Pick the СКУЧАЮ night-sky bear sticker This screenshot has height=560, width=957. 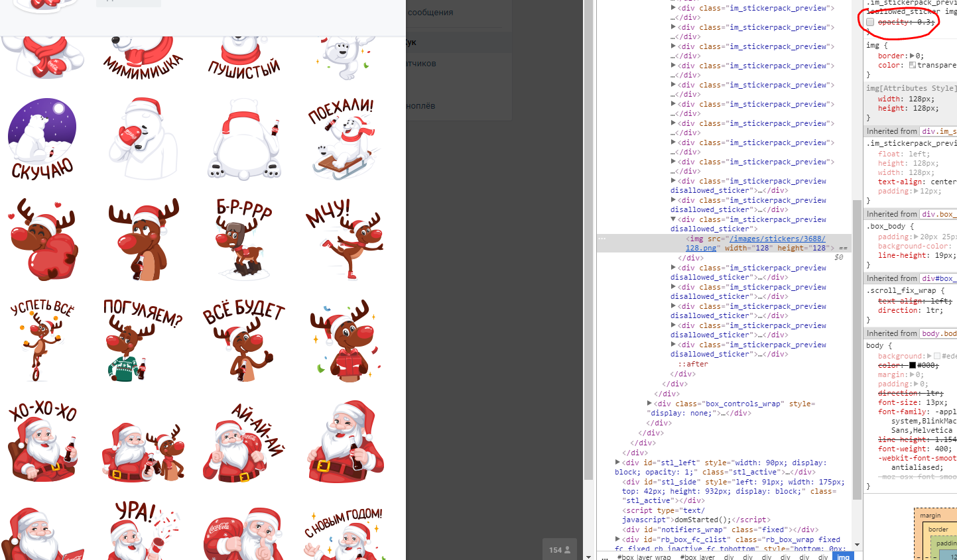click(43, 139)
